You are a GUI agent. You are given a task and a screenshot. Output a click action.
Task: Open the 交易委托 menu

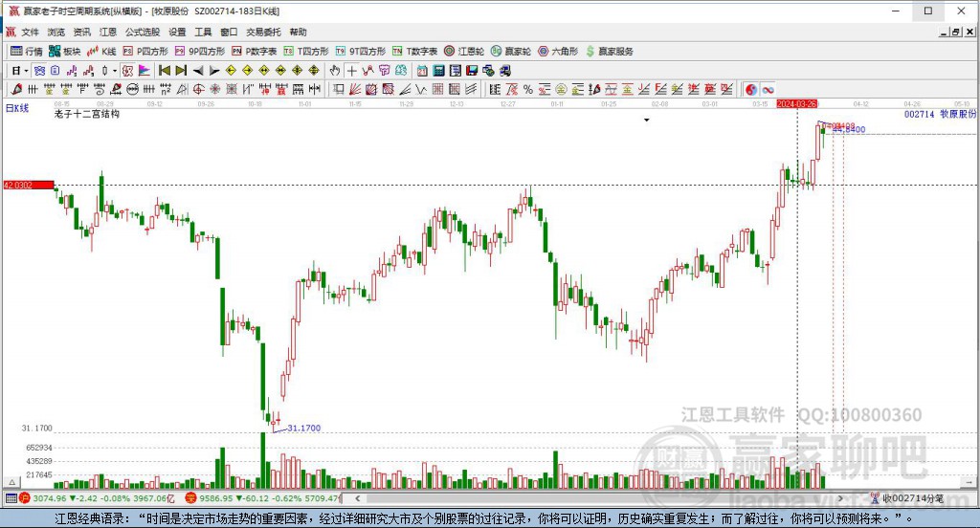coord(263,32)
